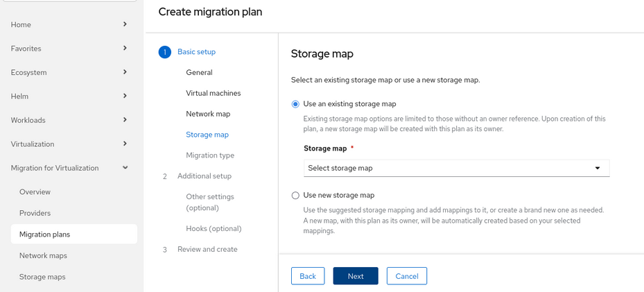Expand the Virtualization section chevron

(x=125, y=144)
